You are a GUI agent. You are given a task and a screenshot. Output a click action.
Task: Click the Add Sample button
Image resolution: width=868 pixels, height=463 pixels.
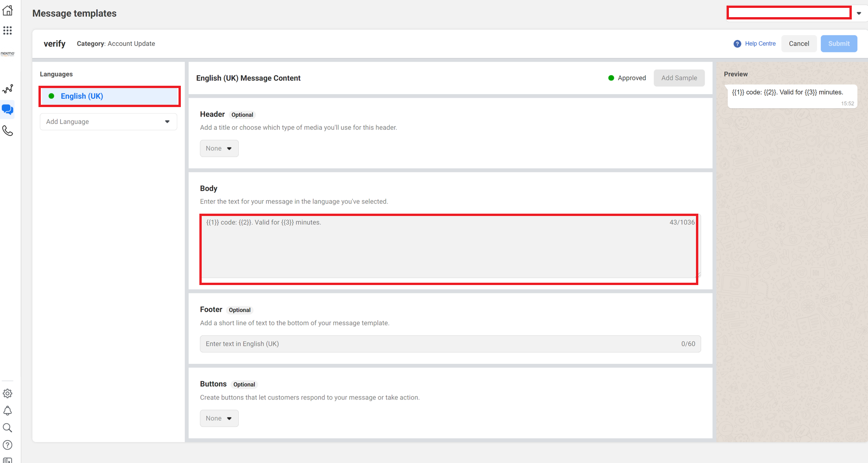click(x=679, y=78)
